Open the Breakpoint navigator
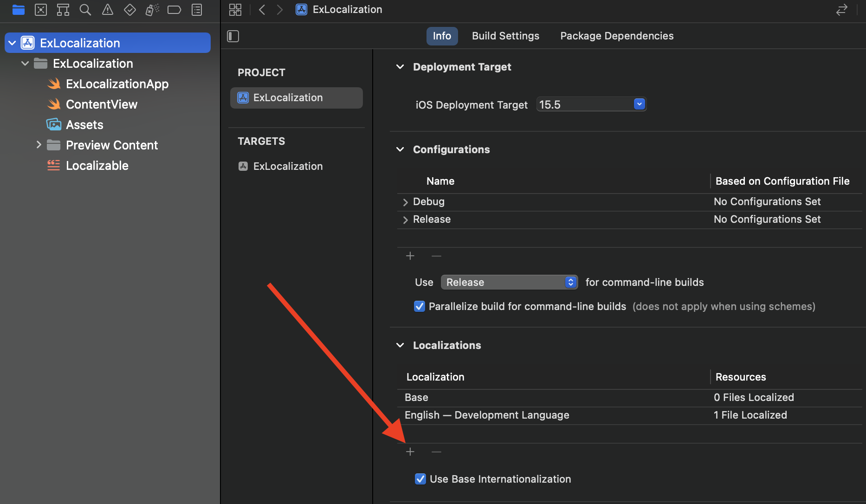The image size is (866, 504). point(174,10)
